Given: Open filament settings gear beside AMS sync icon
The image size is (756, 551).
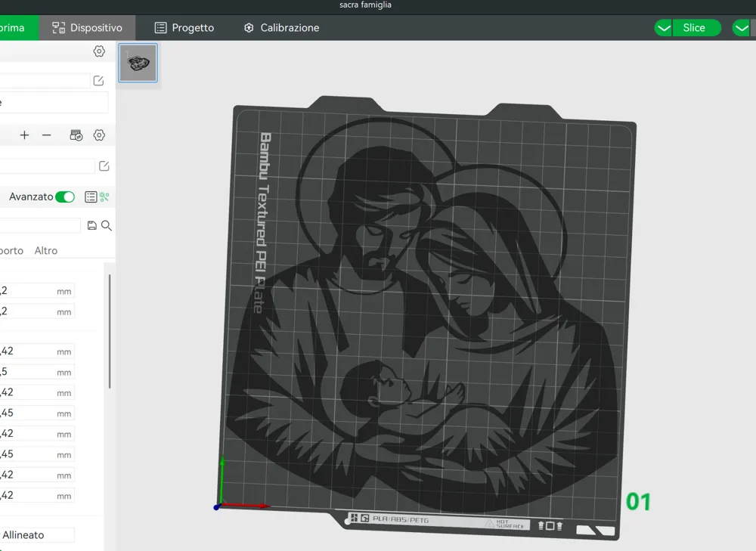Looking at the screenshot, I should point(99,135).
